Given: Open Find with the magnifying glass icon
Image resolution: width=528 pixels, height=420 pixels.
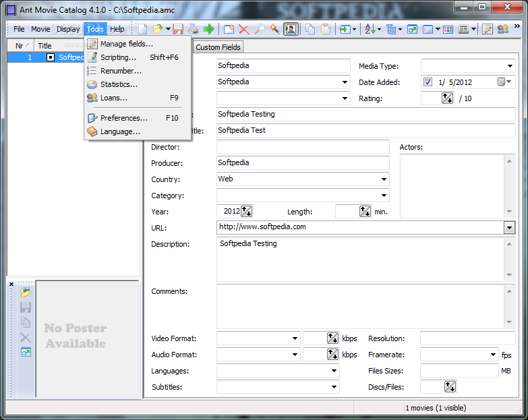Looking at the screenshot, I should coord(260,29).
